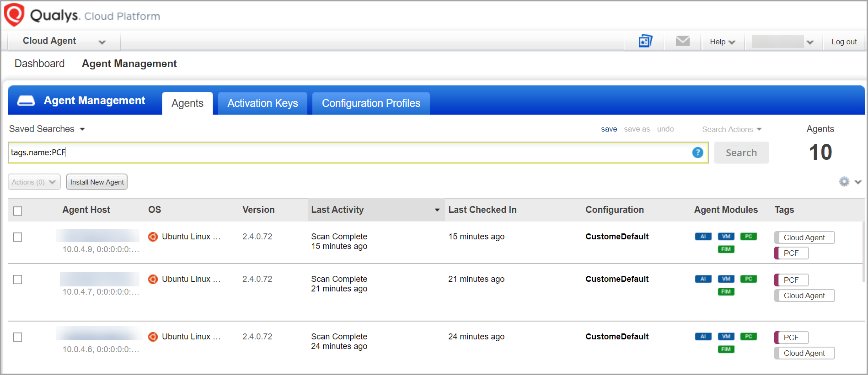
Task: Click the Qualys logo icon
Action: tap(14, 15)
